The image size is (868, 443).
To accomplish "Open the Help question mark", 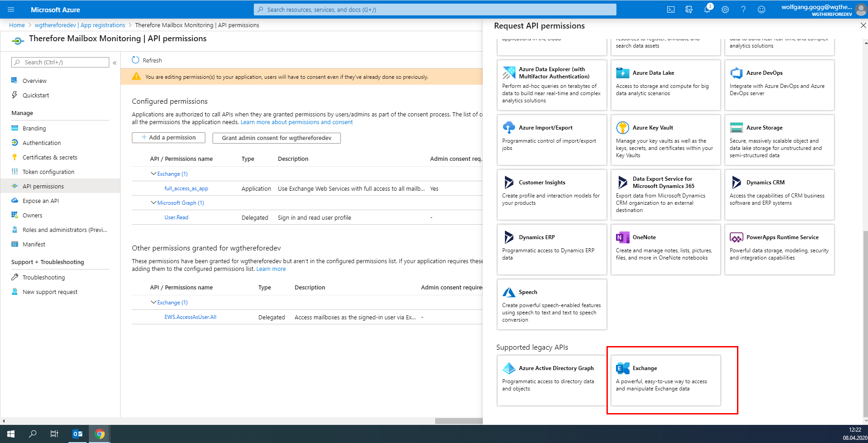I will click(743, 10).
